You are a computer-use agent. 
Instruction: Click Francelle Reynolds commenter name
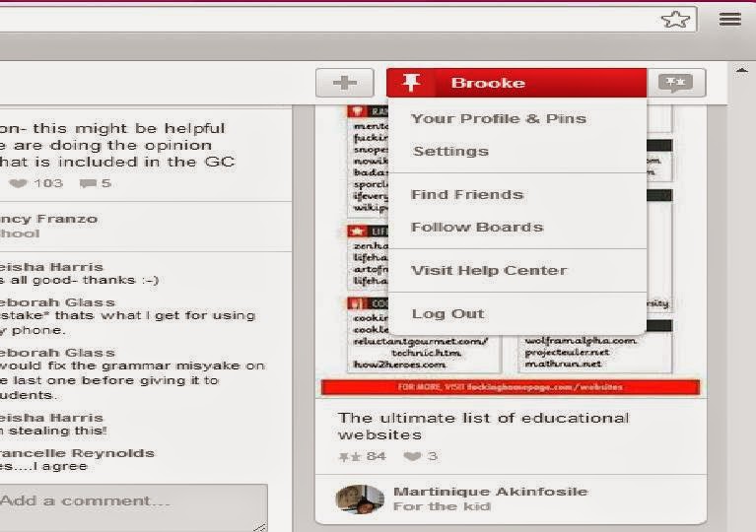[77, 453]
